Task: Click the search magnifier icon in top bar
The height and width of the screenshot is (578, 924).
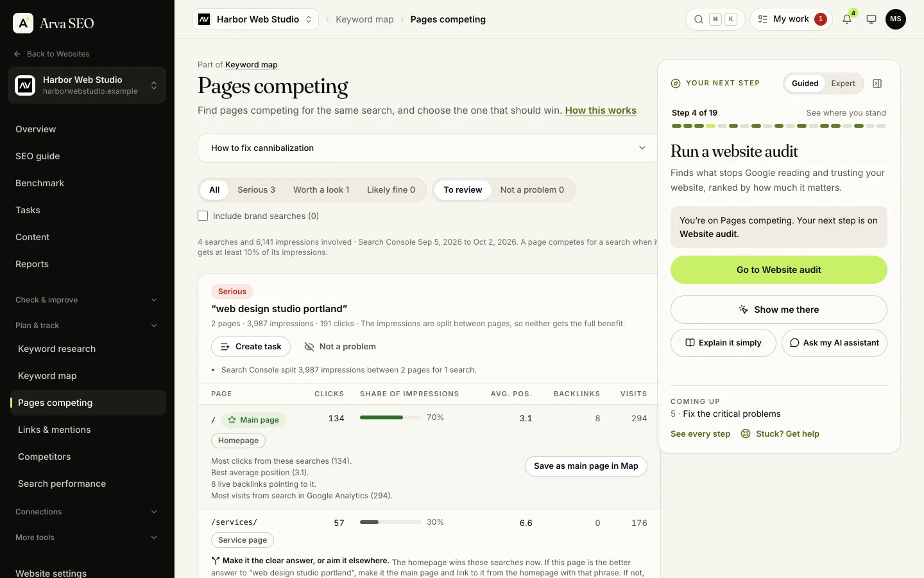Action: [x=699, y=19]
